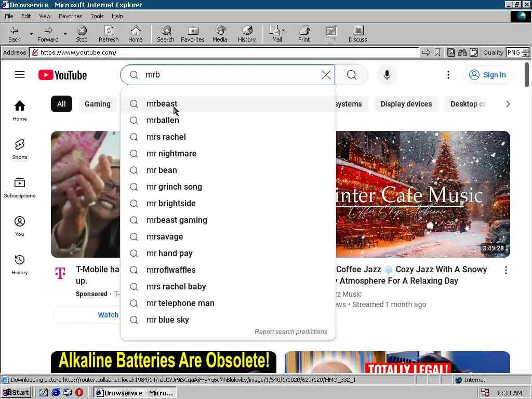Click the Back toolbar button

[x=14, y=34]
